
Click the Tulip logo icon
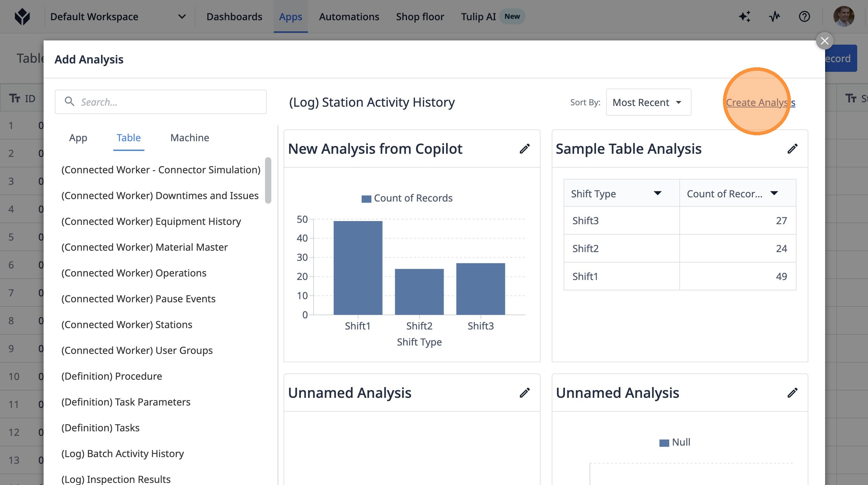(22, 16)
